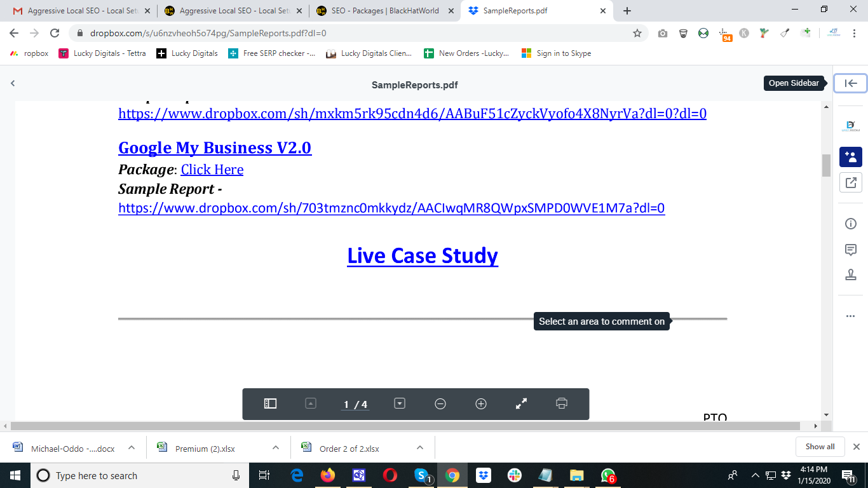Open Opera from the taskbar
This screenshot has height=488, width=868.
(390, 475)
